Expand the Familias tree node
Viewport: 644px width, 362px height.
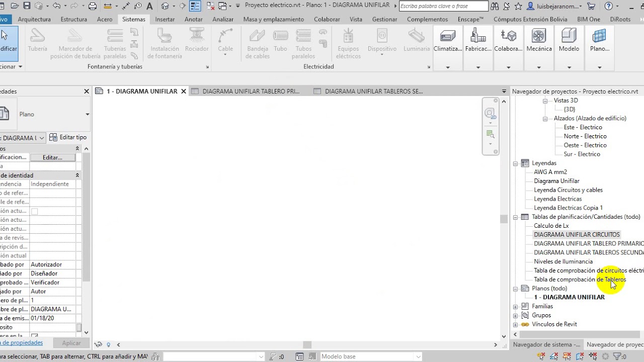point(515,307)
